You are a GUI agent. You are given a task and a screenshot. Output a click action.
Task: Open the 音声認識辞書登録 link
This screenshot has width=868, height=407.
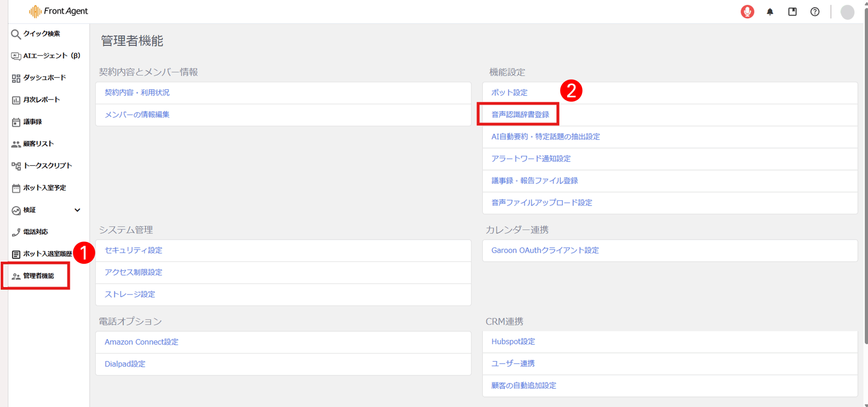point(520,115)
